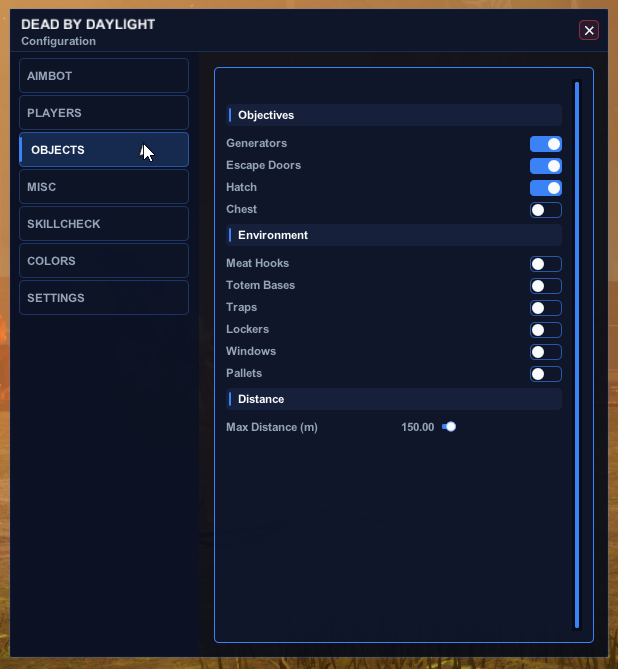The height and width of the screenshot is (669, 618).
Task: Click the Distance section header
Action: [394, 399]
